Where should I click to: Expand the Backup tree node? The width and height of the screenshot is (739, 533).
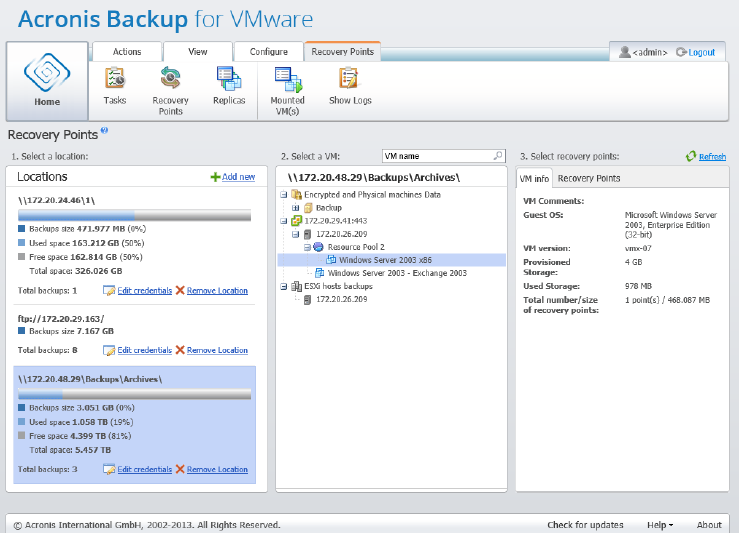(x=297, y=208)
